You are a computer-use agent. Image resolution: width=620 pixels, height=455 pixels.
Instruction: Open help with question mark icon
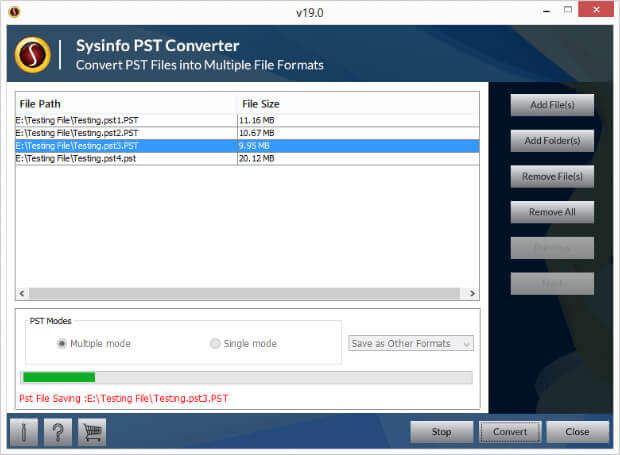[x=58, y=432]
